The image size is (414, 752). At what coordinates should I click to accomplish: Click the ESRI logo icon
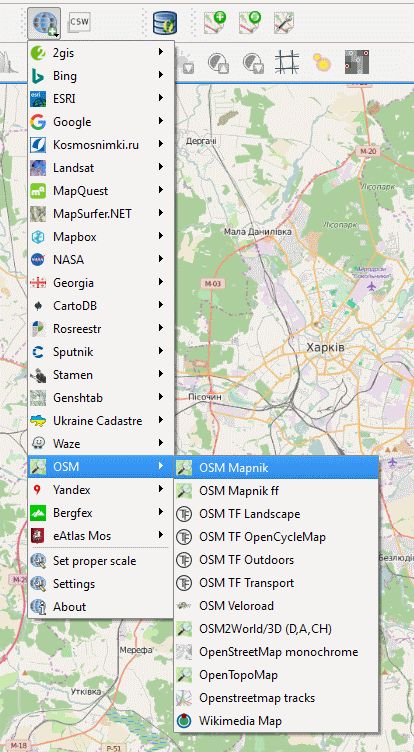pyautogui.click(x=38, y=99)
